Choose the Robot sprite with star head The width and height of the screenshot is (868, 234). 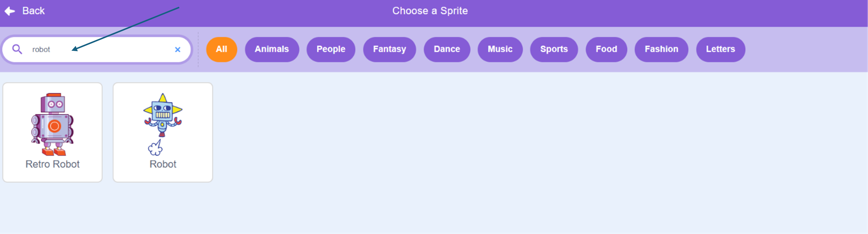point(163,124)
